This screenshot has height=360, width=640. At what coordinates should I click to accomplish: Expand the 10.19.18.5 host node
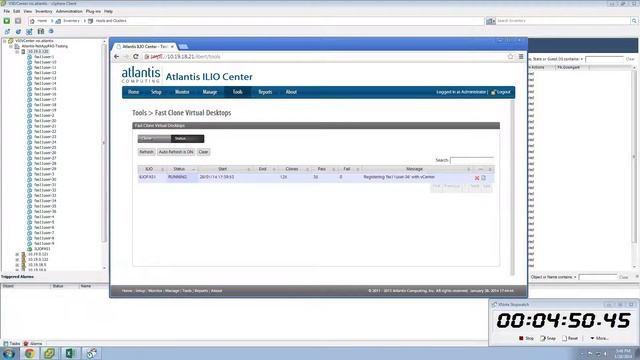pos(17,265)
